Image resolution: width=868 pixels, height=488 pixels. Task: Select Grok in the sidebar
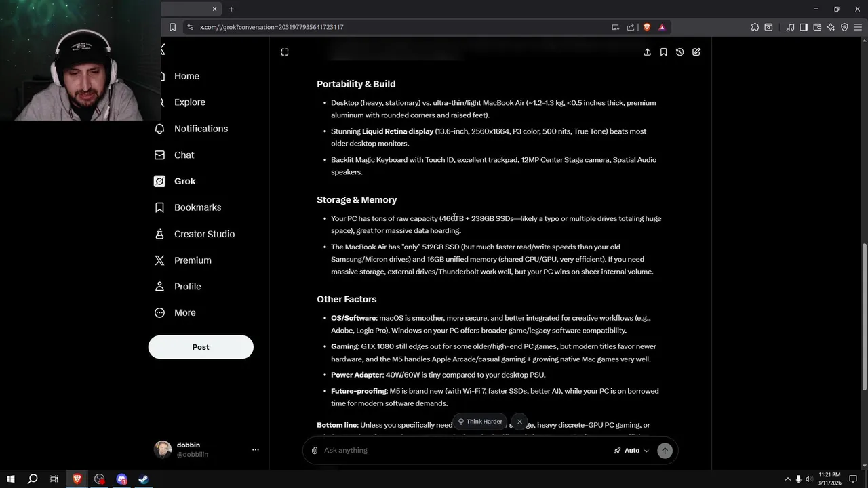[184, 181]
